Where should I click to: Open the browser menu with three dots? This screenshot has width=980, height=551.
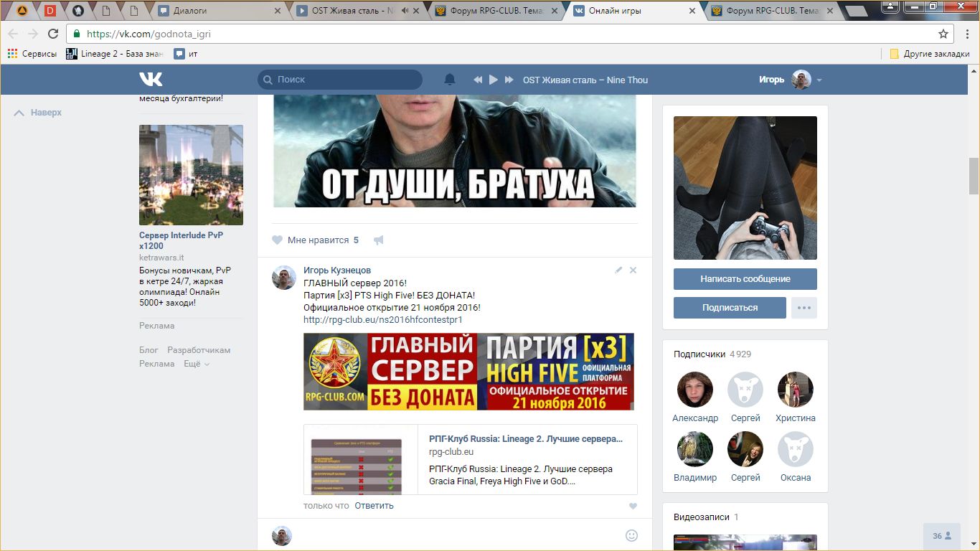tap(966, 34)
